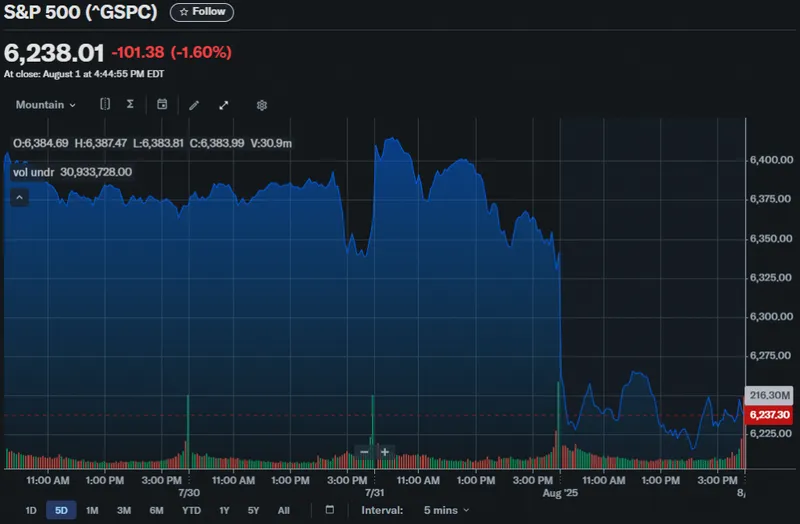Click the H:6,387.47 high value
This screenshot has height=524, width=800.
pyautogui.click(x=101, y=143)
